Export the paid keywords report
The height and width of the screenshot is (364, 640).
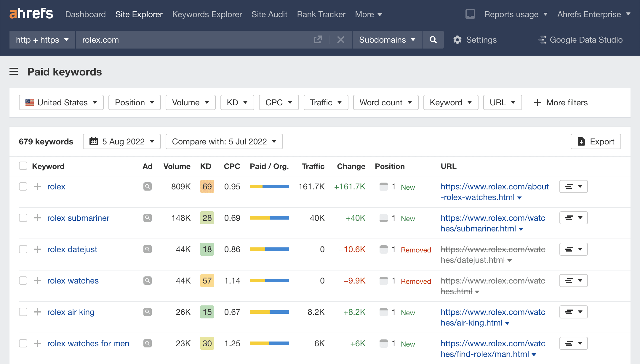(595, 141)
